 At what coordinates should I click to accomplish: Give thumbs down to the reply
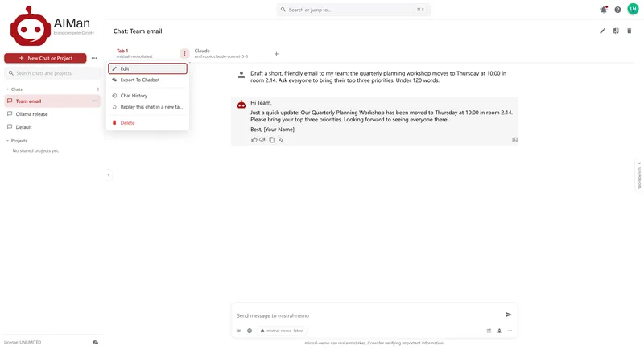pyautogui.click(x=262, y=140)
